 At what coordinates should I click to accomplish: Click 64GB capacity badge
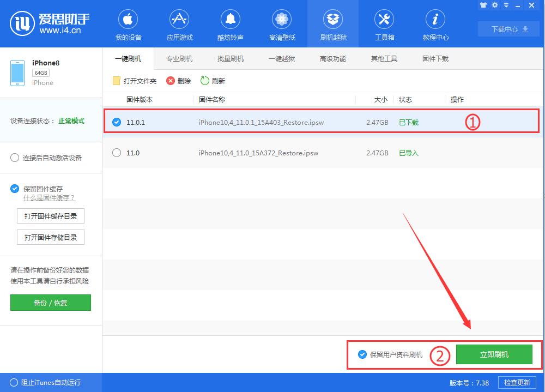[x=41, y=73]
